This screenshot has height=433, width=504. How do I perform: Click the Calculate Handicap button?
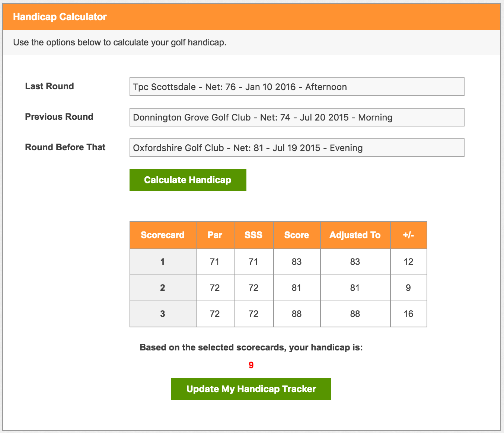pyautogui.click(x=188, y=180)
